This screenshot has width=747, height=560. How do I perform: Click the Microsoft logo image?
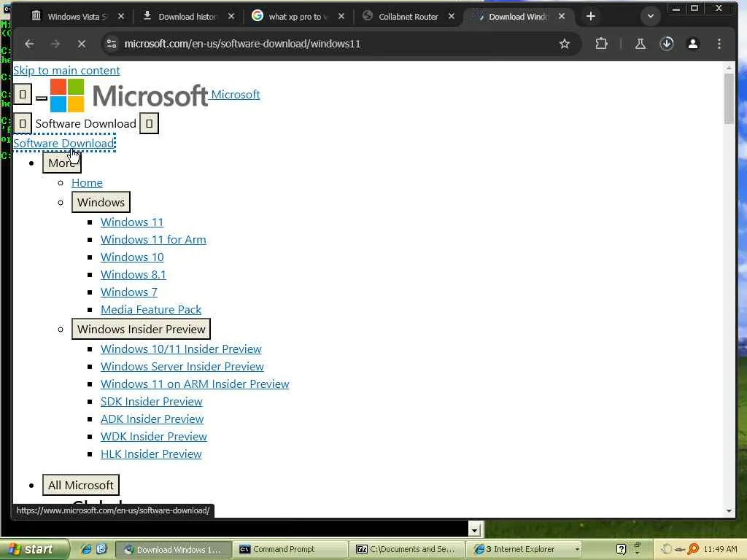(128, 96)
